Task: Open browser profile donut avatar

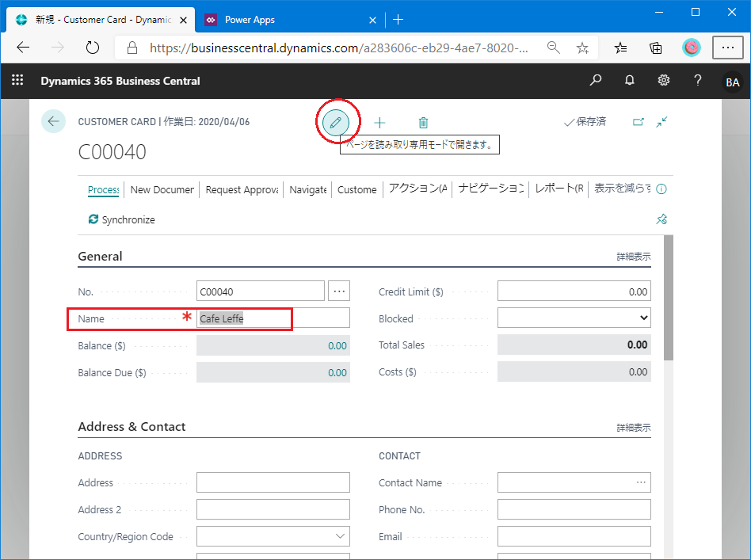Action: coord(691,48)
